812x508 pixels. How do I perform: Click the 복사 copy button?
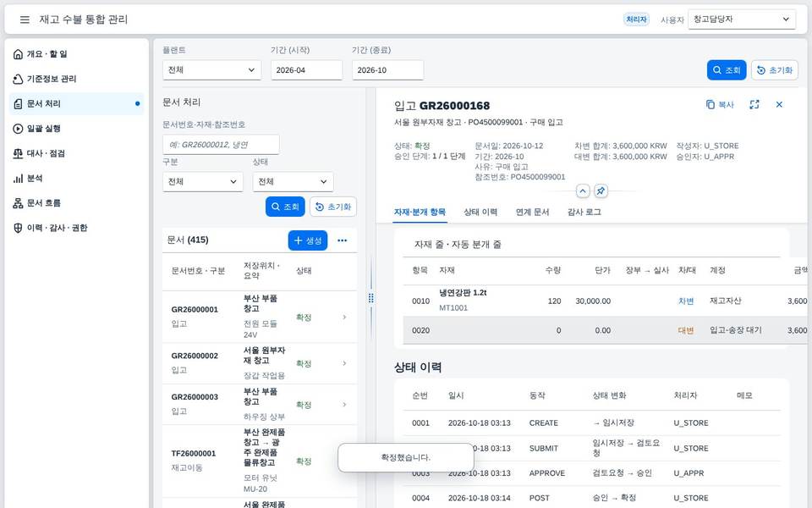pos(720,105)
